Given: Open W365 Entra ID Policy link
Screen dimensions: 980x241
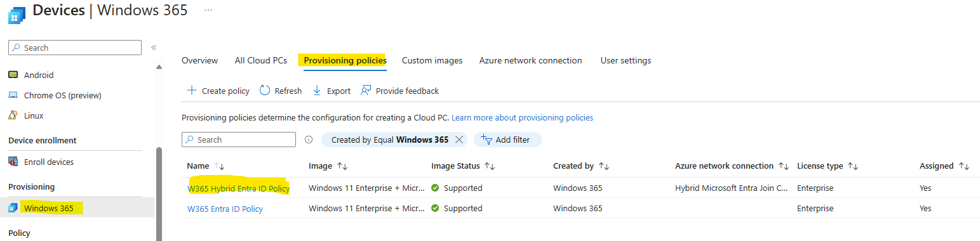Looking at the screenshot, I should click(225, 209).
